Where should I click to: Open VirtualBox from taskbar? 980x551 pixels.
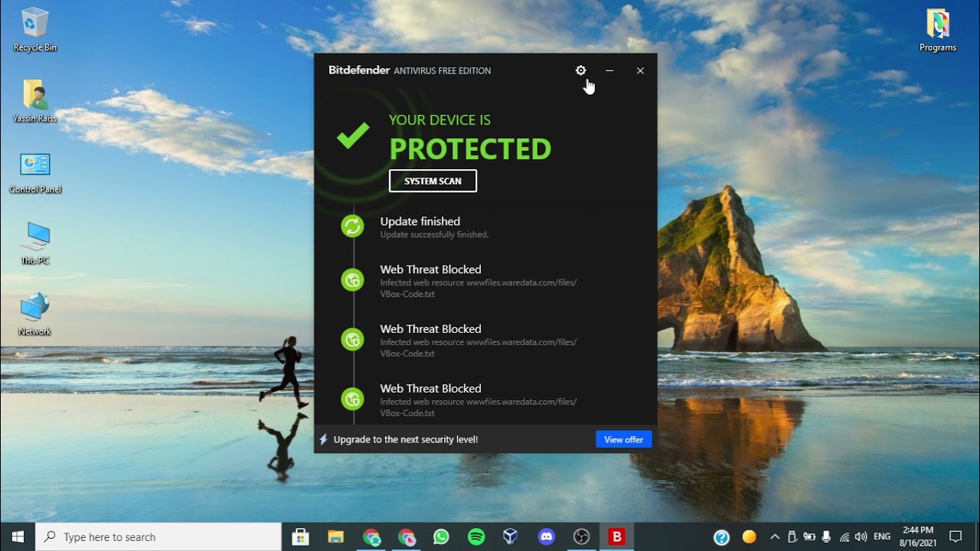click(x=511, y=537)
